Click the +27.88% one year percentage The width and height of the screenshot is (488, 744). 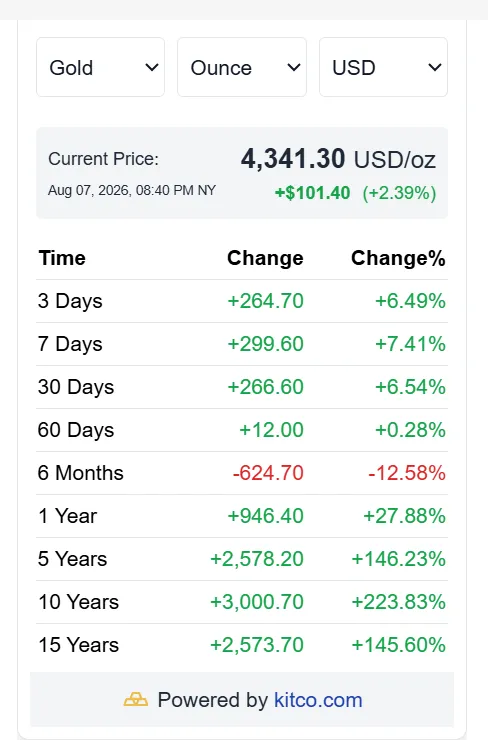click(404, 516)
